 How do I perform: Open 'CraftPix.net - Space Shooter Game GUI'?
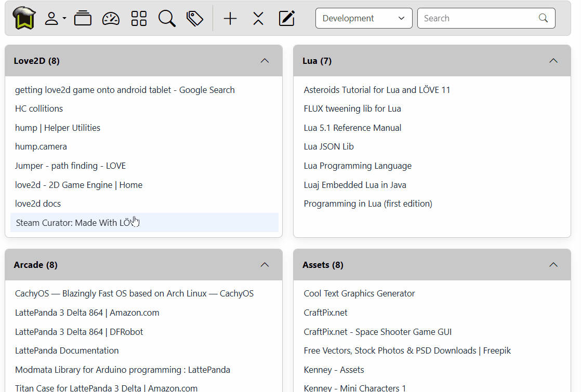(x=378, y=332)
